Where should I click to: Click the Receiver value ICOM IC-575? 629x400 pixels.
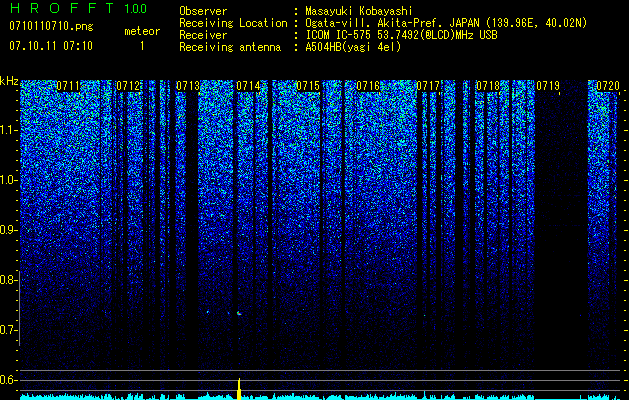coord(341,35)
